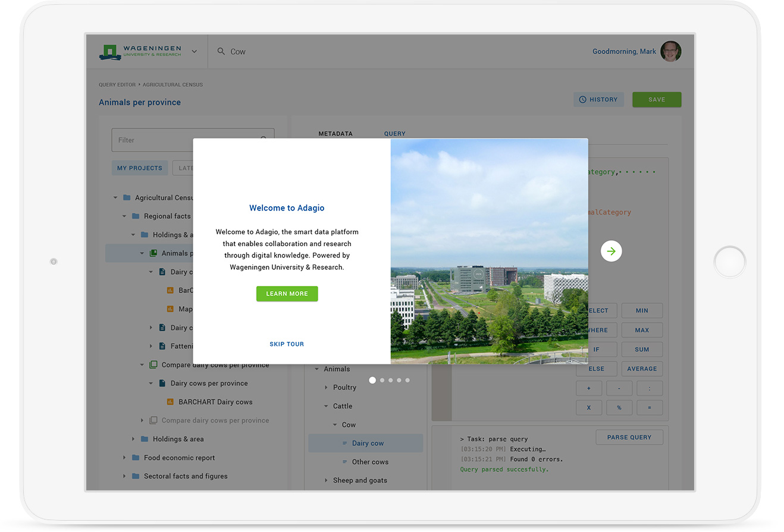Focus the Filter input field
784x532 pixels.
(x=193, y=140)
